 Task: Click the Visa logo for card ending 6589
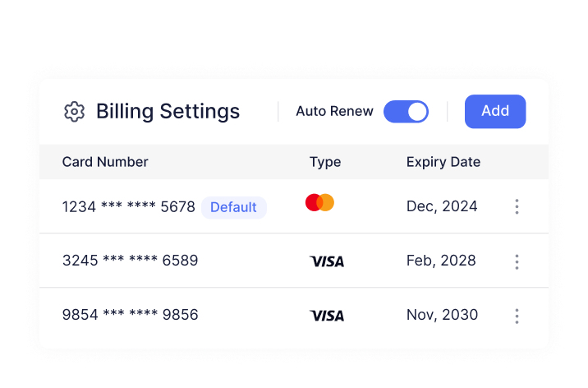[327, 261]
